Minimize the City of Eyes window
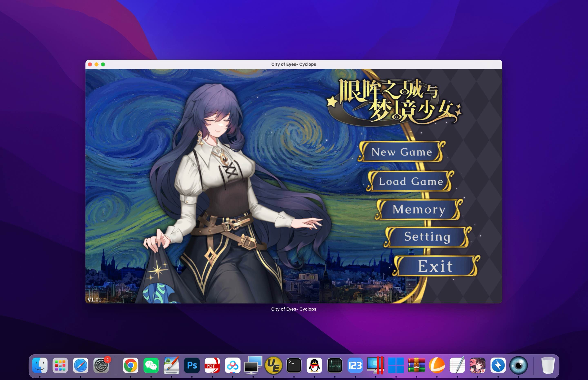 [x=97, y=64]
